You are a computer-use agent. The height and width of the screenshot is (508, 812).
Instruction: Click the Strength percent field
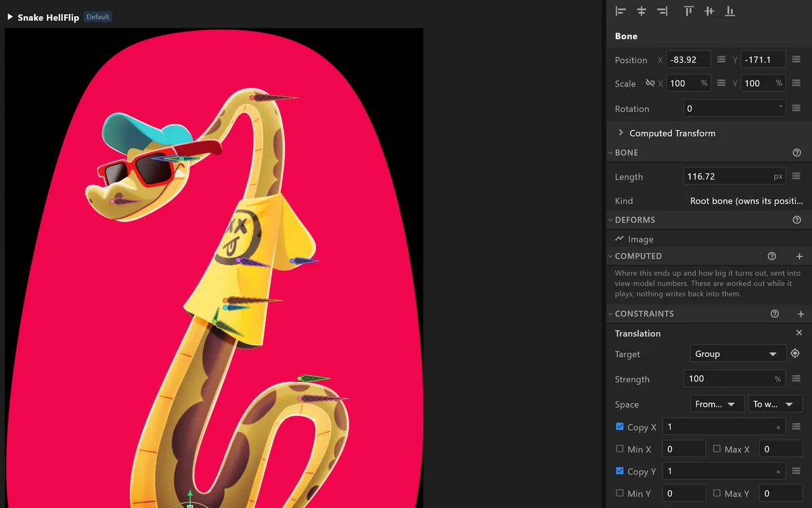pyautogui.click(x=734, y=379)
